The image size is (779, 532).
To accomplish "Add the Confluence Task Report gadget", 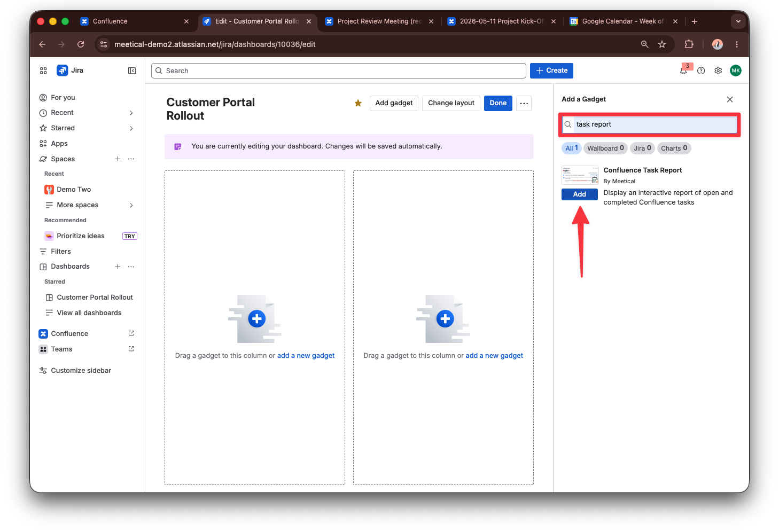I will click(580, 194).
